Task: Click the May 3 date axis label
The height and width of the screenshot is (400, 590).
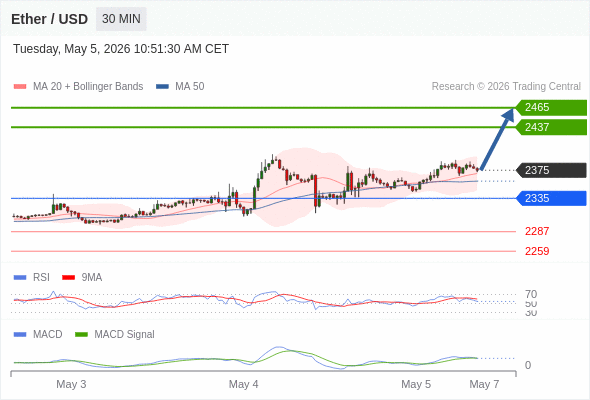Action: [71, 384]
